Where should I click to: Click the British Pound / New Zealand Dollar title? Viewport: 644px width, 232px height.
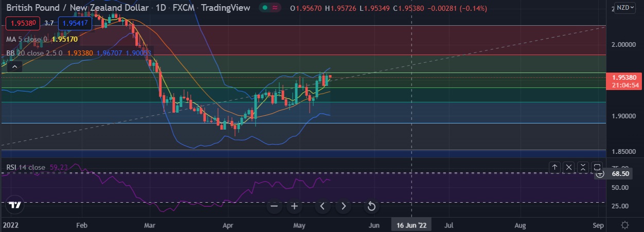(76, 8)
